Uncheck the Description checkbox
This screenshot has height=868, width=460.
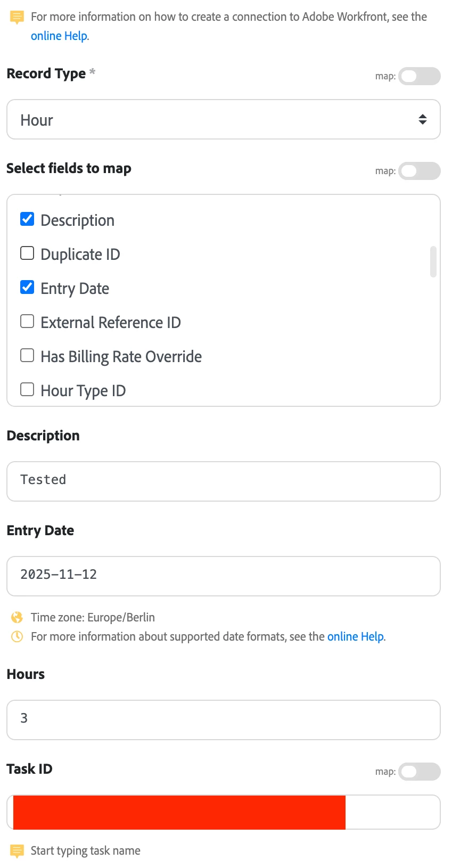coord(27,219)
